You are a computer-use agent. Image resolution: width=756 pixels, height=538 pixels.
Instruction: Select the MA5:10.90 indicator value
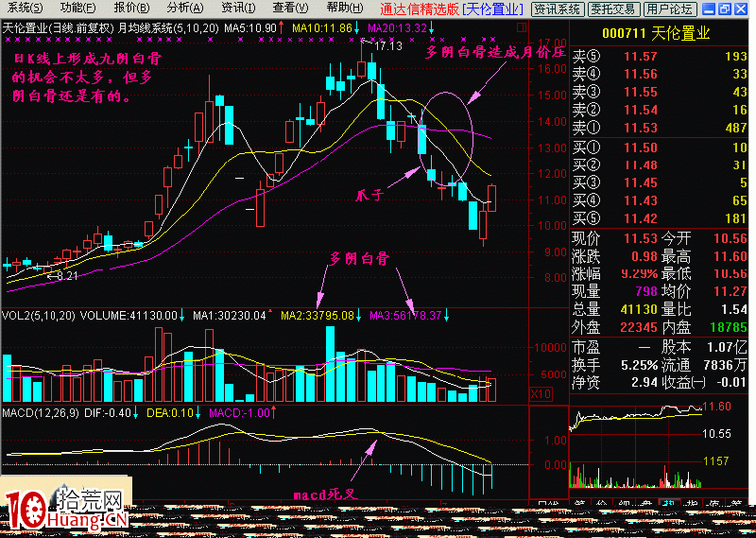pos(250,28)
